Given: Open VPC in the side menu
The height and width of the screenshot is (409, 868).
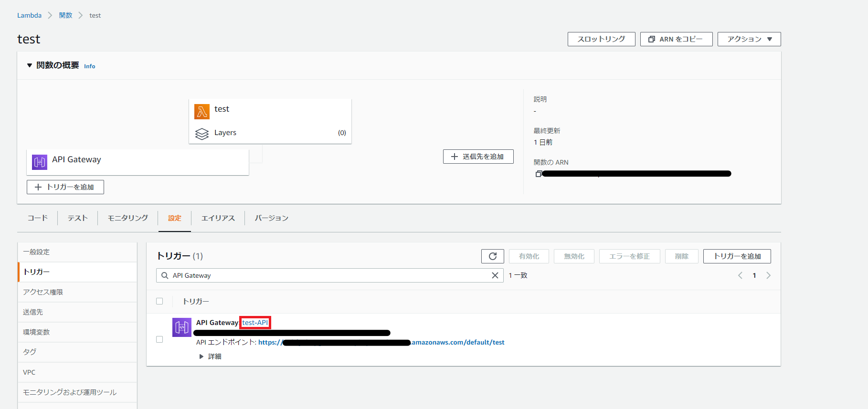Looking at the screenshot, I should pos(77,372).
